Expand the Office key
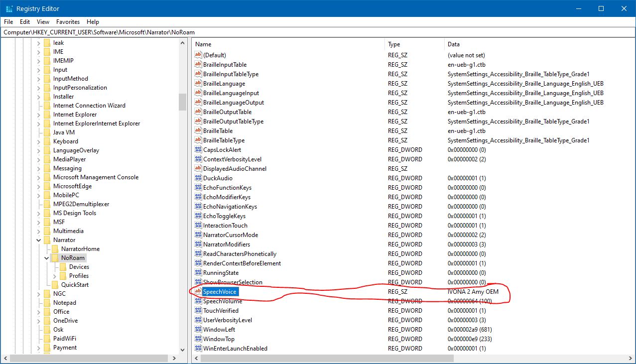Viewport: 636px width, 364px height. (39, 312)
